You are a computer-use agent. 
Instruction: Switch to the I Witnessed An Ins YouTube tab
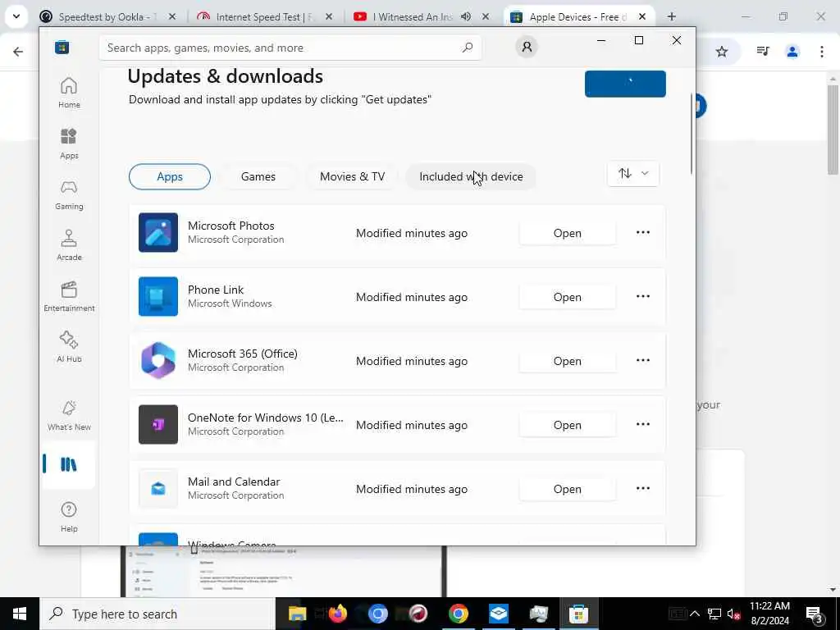pyautogui.click(x=413, y=17)
